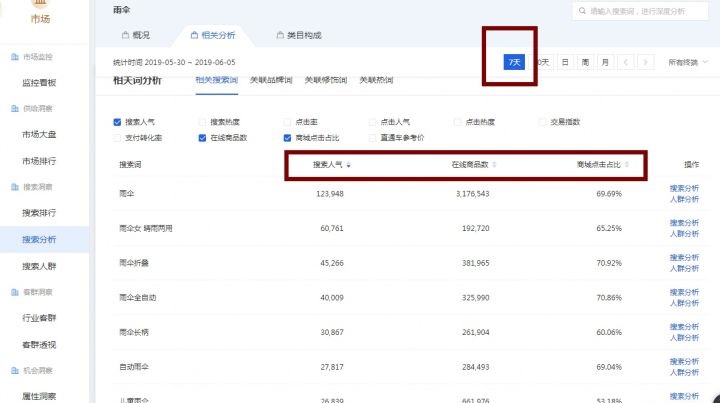Screen dimensions: 724x403
Task: Toggle the 搜索人气 checkbox
Action: click(x=117, y=122)
